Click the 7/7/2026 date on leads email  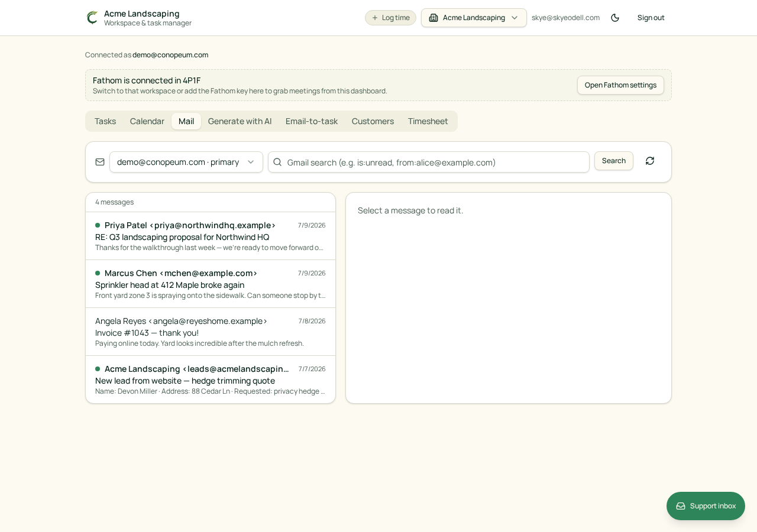tap(312, 369)
